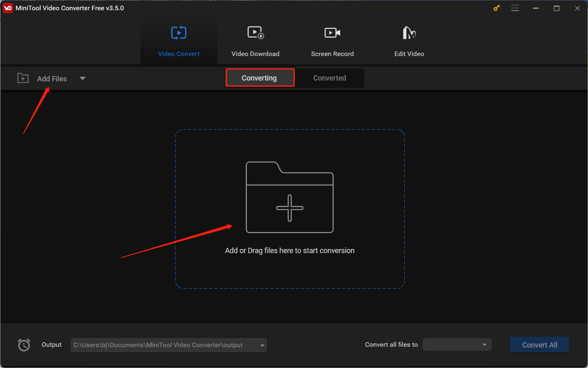Image resolution: width=588 pixels, height=368 pixels.
Task: Open the Video Convert tab
Action: pos(178,41)
